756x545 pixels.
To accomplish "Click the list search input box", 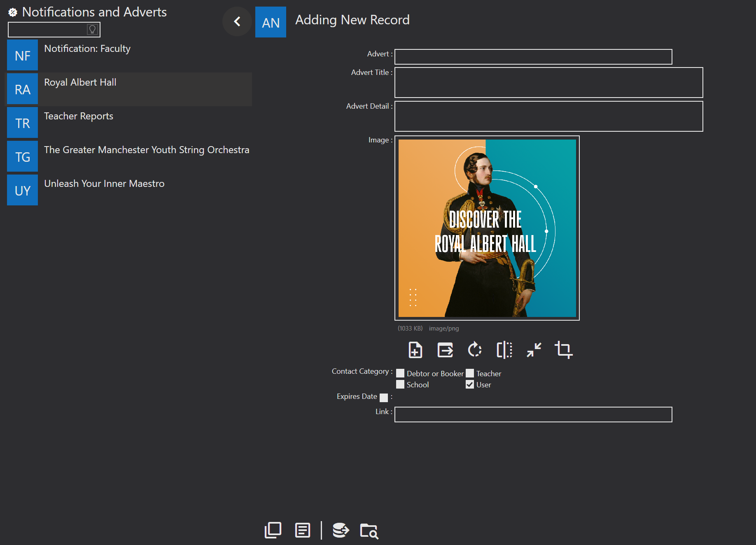I will 54,30.
